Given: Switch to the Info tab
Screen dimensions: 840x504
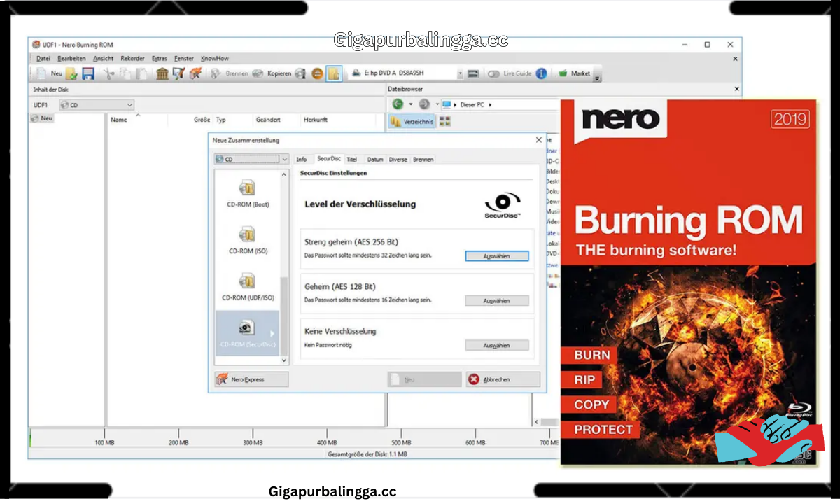Looking at the screenshot, I should (x=301, y=160).
